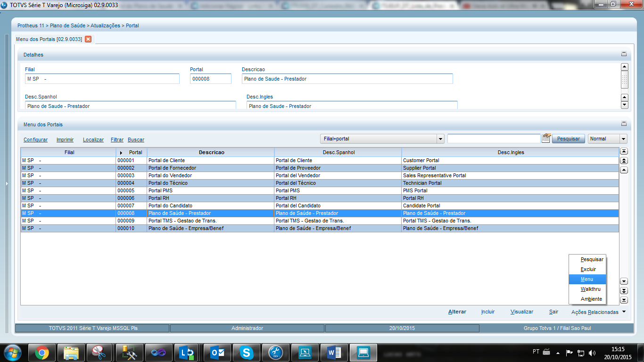Open Google Chrome from the taskbar

point(42,353)
